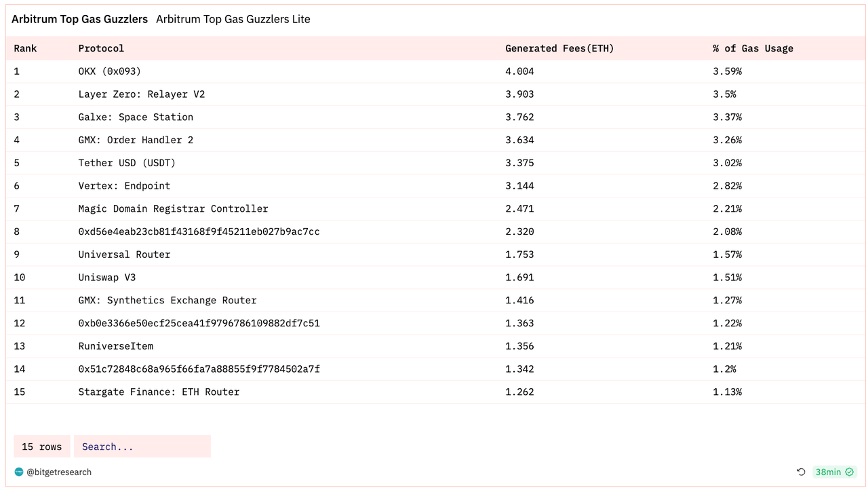Image resolution: width=868 pixels, height=490 pixels.
Task: Click the 3.144 generated fees value
Action: point(519,186)
